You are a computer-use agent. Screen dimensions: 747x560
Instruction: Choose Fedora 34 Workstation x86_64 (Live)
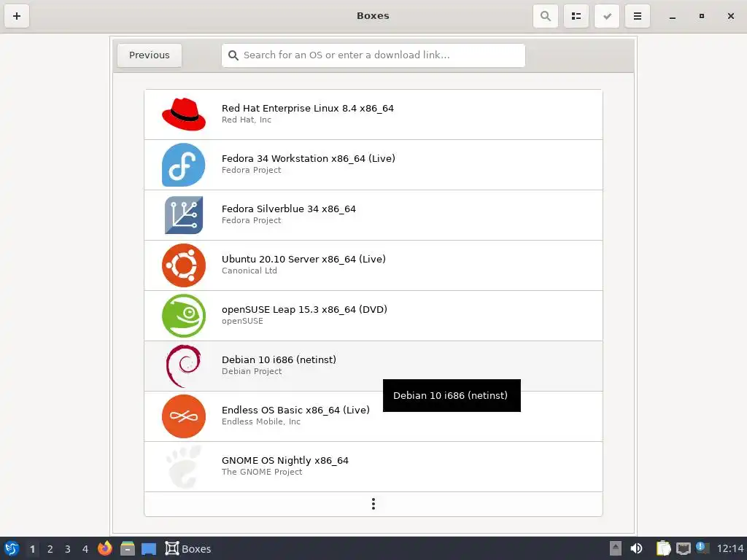tap(373, 165)
